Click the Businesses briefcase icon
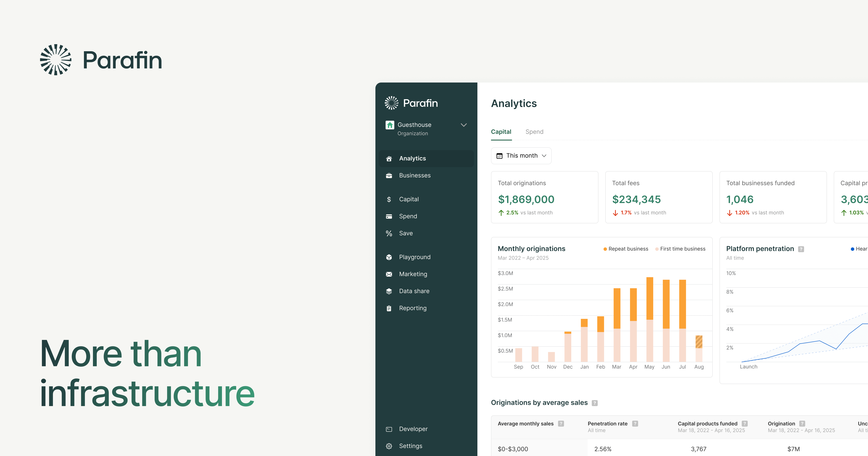The height and width of the screenshot is (456, 868). point(389,176)
